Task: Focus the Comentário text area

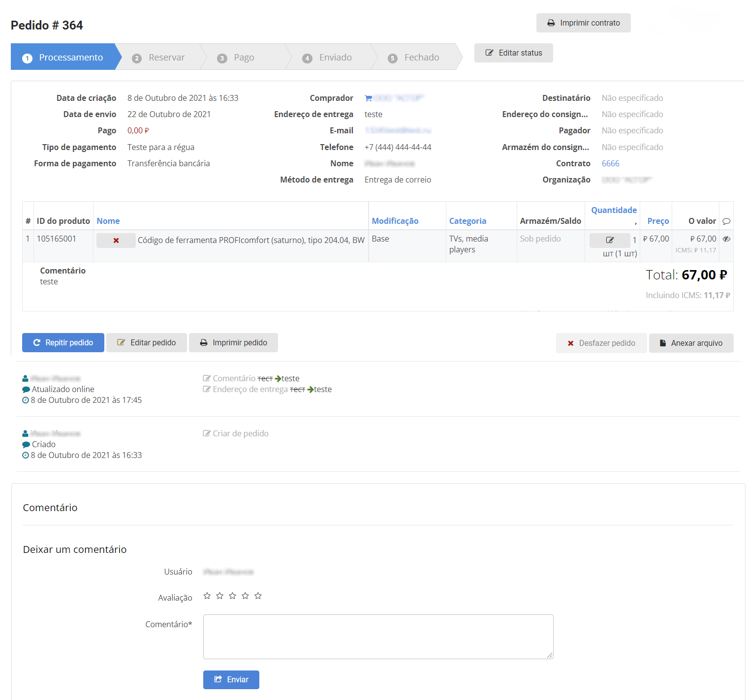Action: (378, 637)
